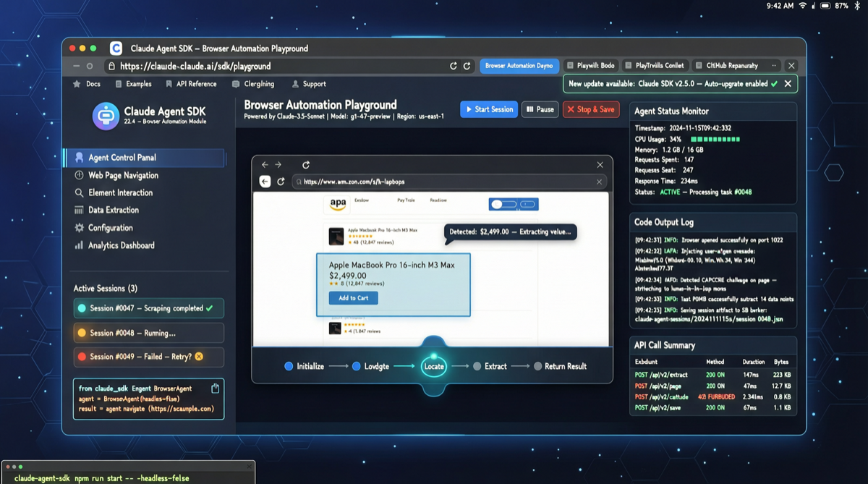Click the terminal window at screen bottom
The image size is (868, 484).
point(128,472)
